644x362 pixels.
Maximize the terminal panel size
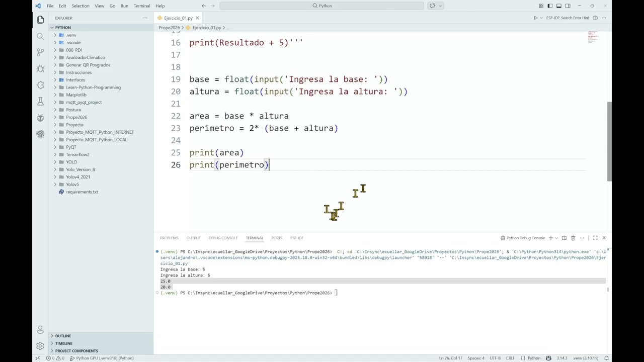[x=595, y=238]
